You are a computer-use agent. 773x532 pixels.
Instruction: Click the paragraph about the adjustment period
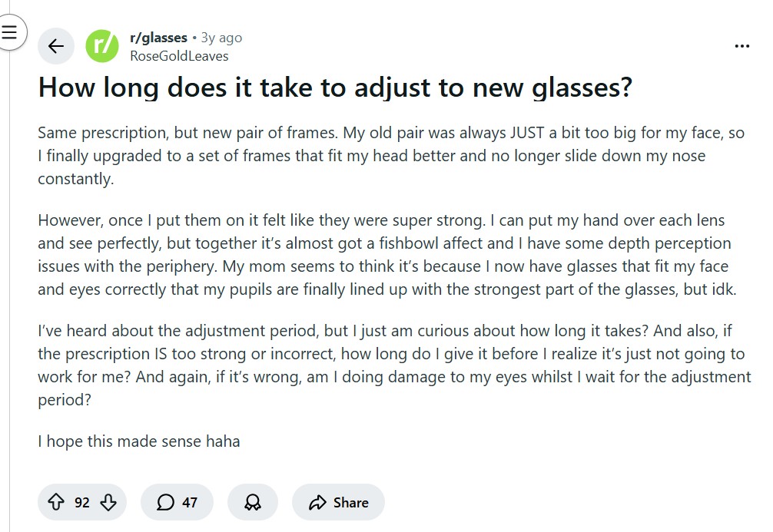click(393, 365)
